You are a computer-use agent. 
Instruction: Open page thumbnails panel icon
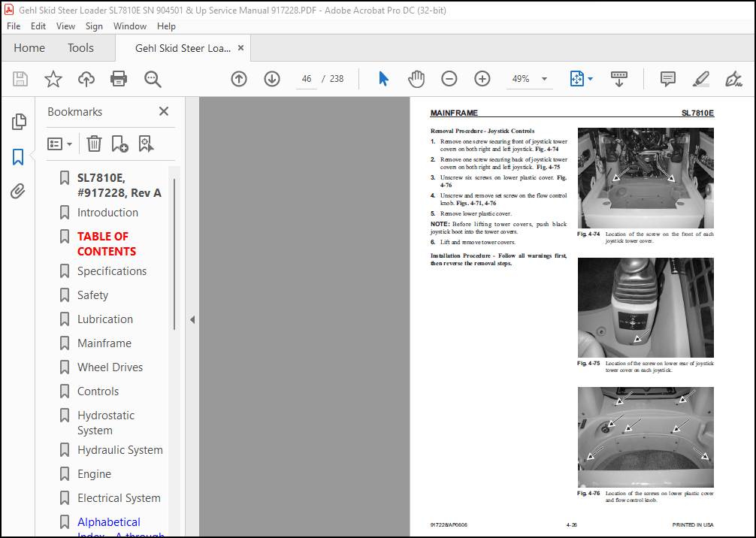[x=18, y=122]
